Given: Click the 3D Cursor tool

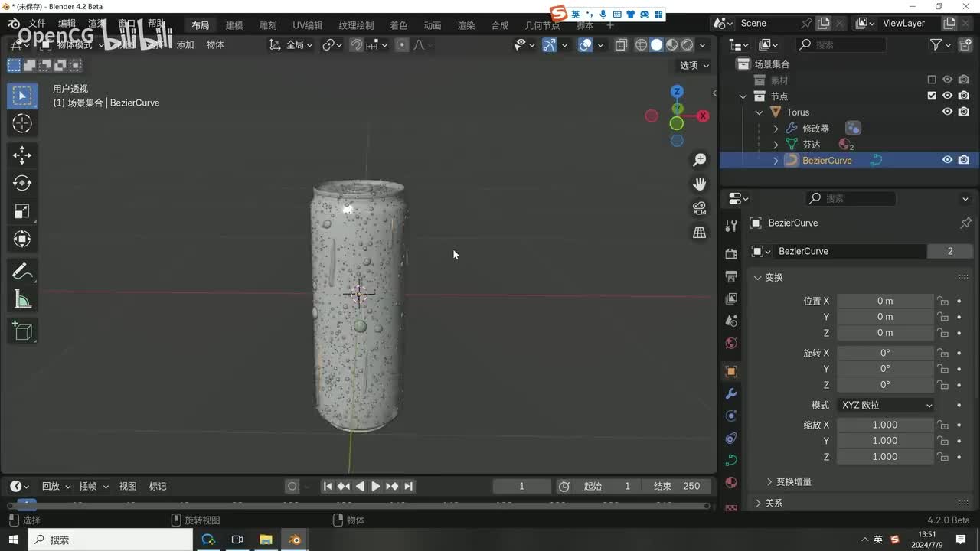Looking at the screenshot, I should pos(22,123).
